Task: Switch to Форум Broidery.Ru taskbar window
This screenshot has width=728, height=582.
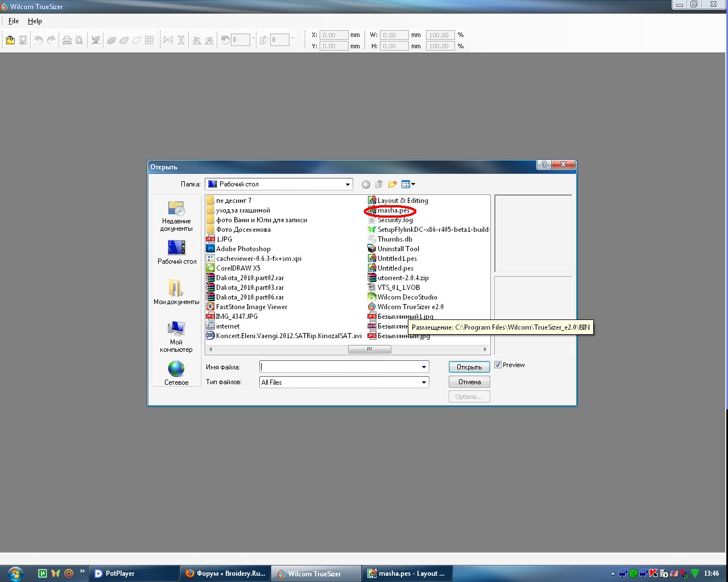Action: coord(225,573)
